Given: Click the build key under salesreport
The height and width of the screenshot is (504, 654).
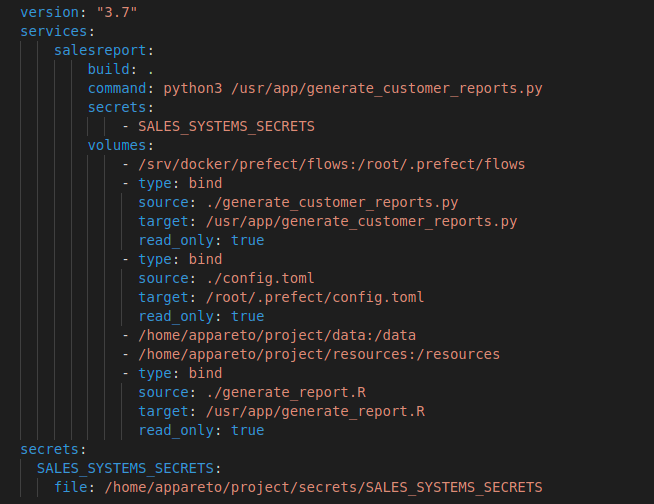Looking at the screenshot, I should (108, 69).
